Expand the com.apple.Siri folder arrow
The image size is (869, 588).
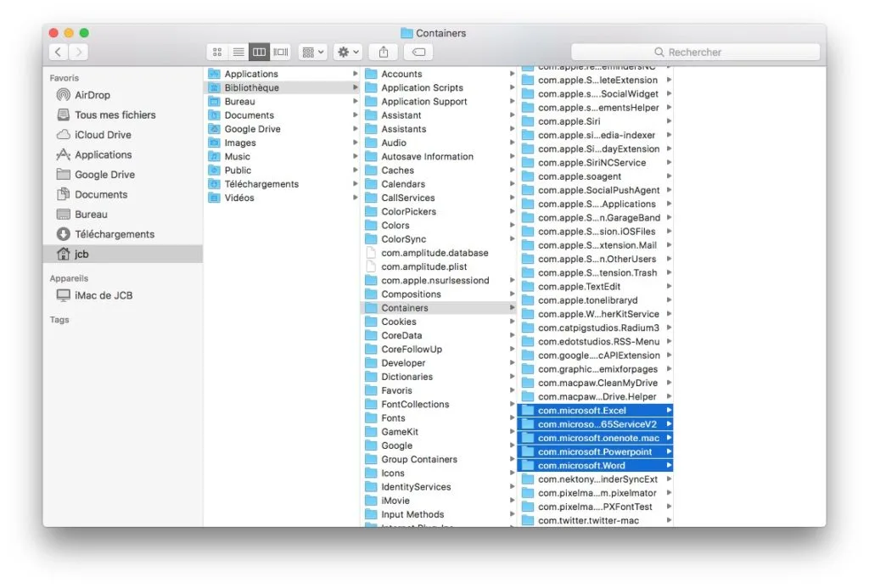point(669,121)
